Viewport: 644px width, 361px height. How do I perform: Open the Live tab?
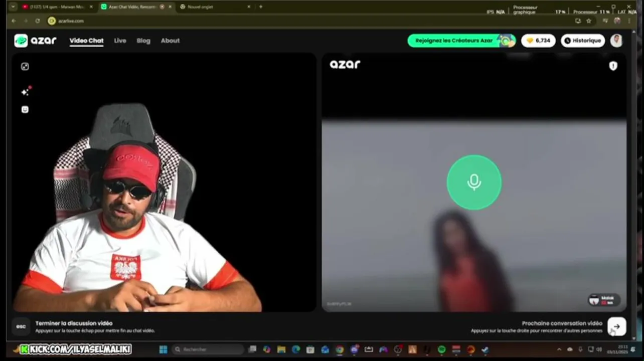click(120, 41)
